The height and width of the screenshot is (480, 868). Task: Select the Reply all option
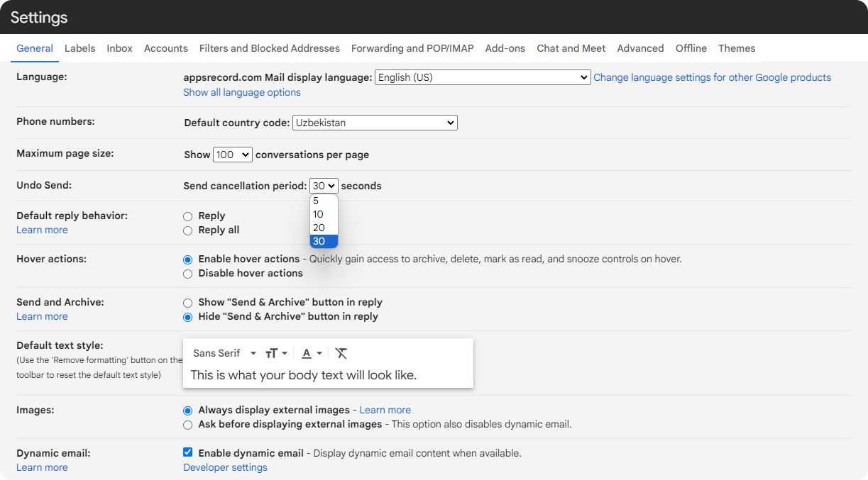coord(187,230)
